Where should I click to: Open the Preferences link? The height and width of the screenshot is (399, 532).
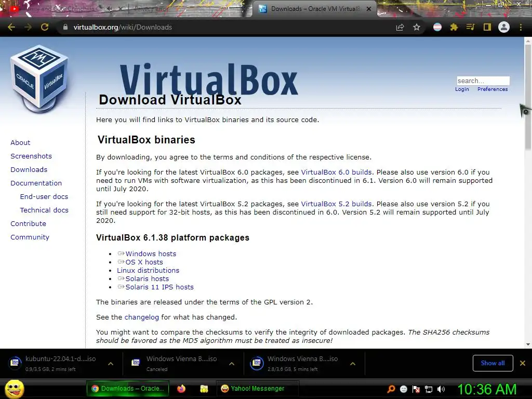pyautogui.click(x=493, y=89)
